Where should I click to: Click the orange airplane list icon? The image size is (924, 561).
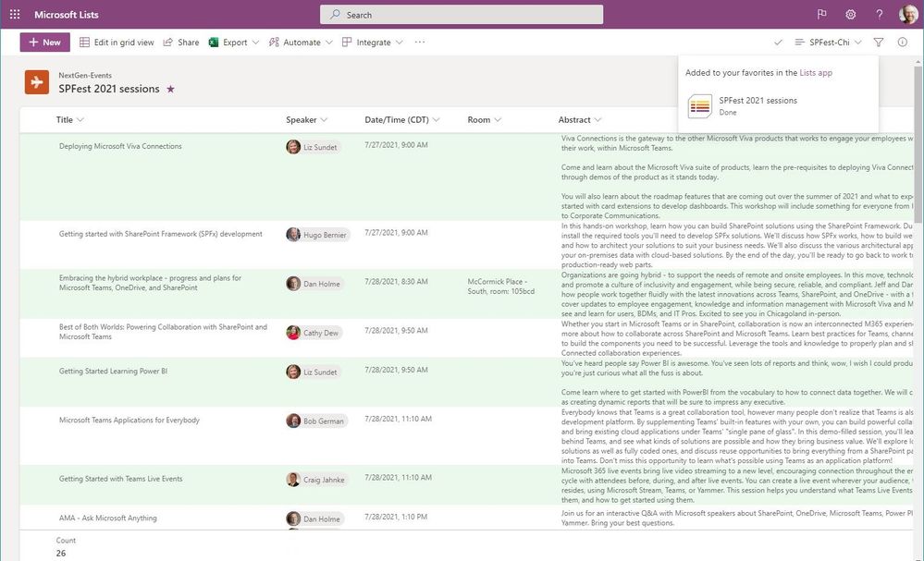click(x=37, y=82)
